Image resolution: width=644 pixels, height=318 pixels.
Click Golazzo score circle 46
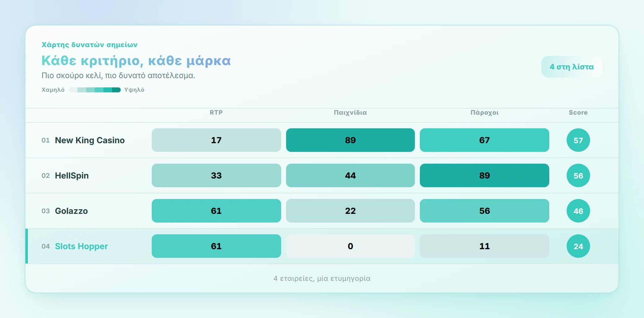tap(578, 211)
